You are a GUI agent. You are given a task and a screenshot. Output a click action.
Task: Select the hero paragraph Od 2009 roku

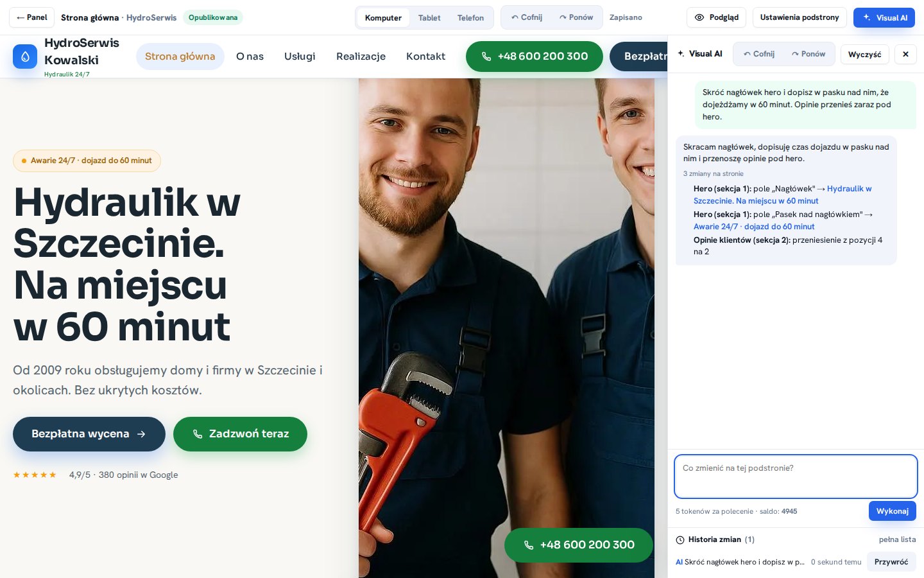[167, 380]
